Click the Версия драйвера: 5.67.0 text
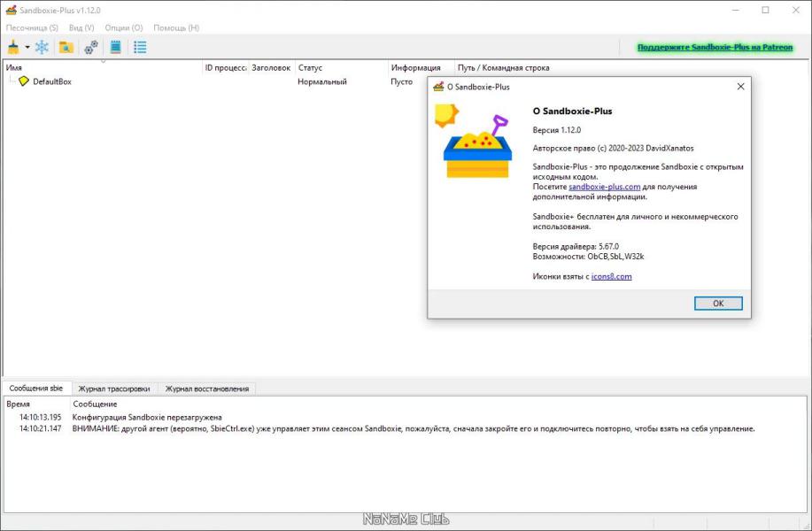812x531 pixels. pyautogui.click(x=576, y=246)
